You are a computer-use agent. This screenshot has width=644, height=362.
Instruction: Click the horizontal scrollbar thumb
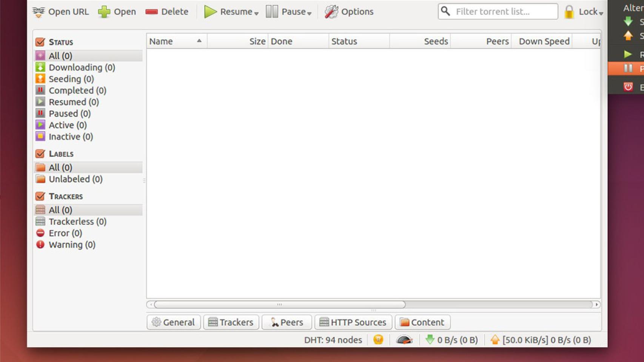[279, 304]
